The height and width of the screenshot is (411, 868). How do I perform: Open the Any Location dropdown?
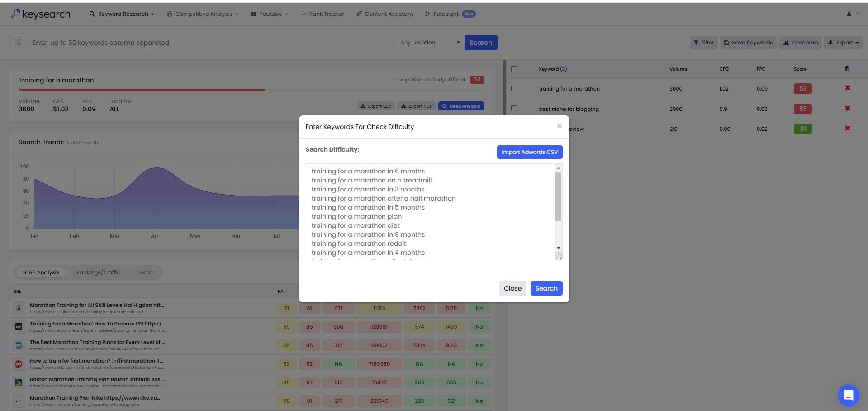coord(429,42)
